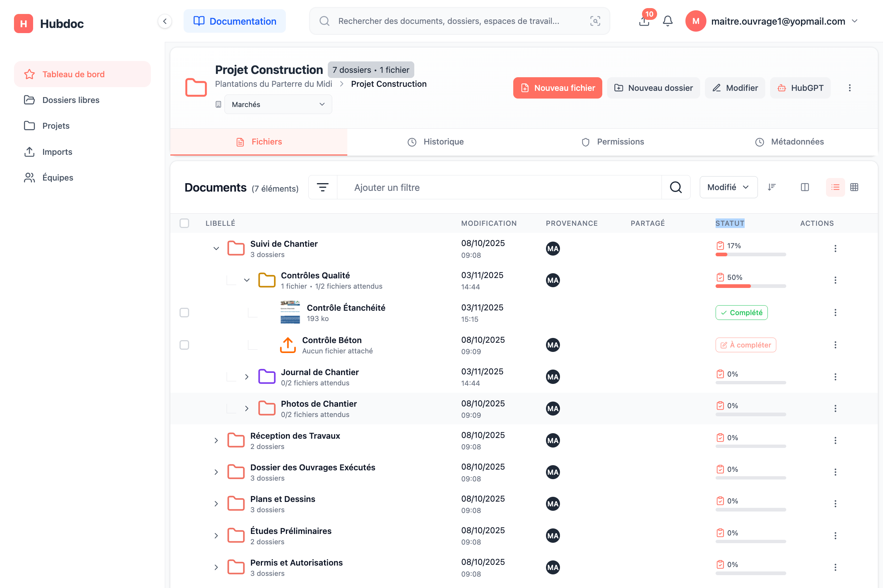Check the select-all checkbox in the table header
The image size is (883, 588).
click(x=184, y=223)
